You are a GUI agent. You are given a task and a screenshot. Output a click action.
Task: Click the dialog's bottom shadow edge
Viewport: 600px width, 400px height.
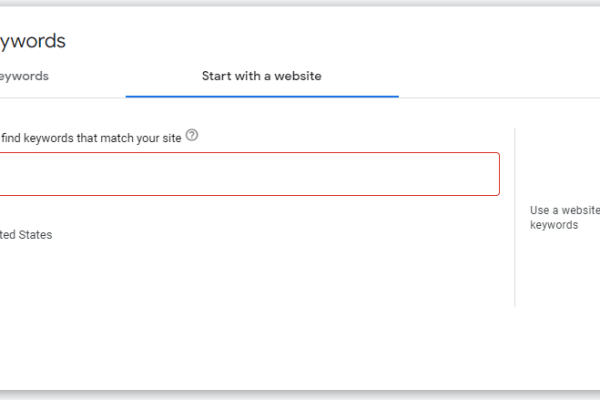coord(300,394)
